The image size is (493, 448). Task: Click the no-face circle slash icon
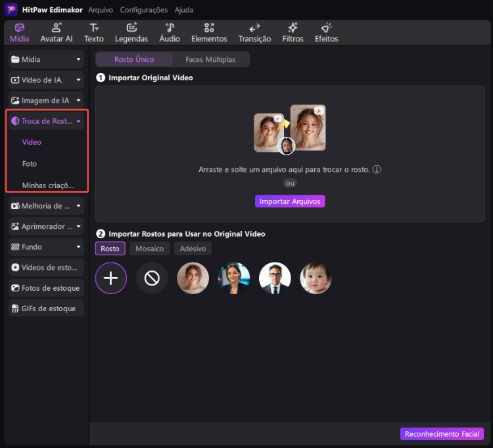pyautogui.click(x=152, y=278)
